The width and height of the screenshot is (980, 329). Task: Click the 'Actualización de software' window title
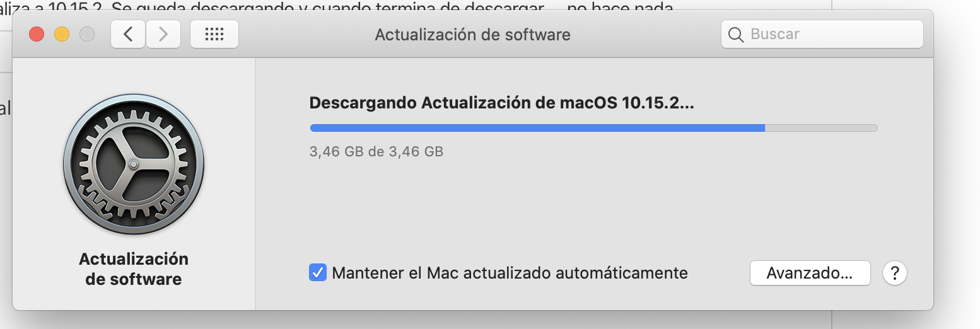tap(472, 34)
